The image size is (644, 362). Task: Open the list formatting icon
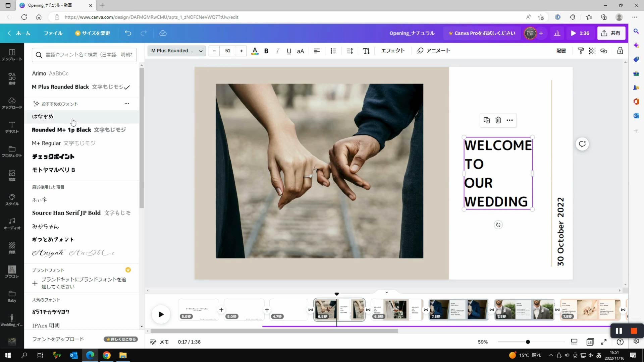click(333, 51)
